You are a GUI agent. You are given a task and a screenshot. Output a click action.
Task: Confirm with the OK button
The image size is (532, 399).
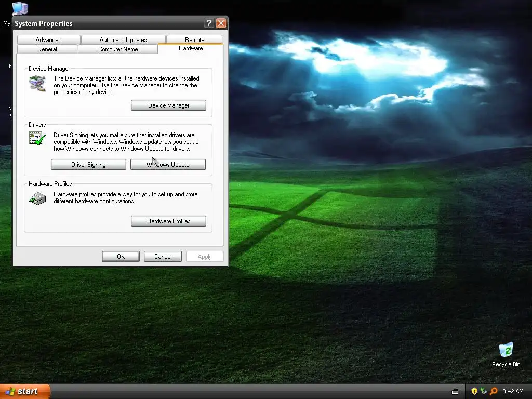pyautogui.click(x=121, y=257)
